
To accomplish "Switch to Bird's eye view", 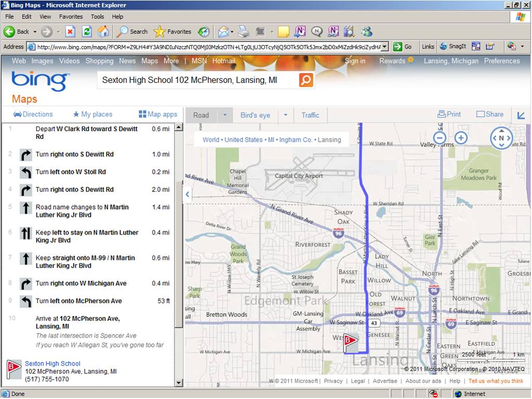I will click(x=255, y=115).
